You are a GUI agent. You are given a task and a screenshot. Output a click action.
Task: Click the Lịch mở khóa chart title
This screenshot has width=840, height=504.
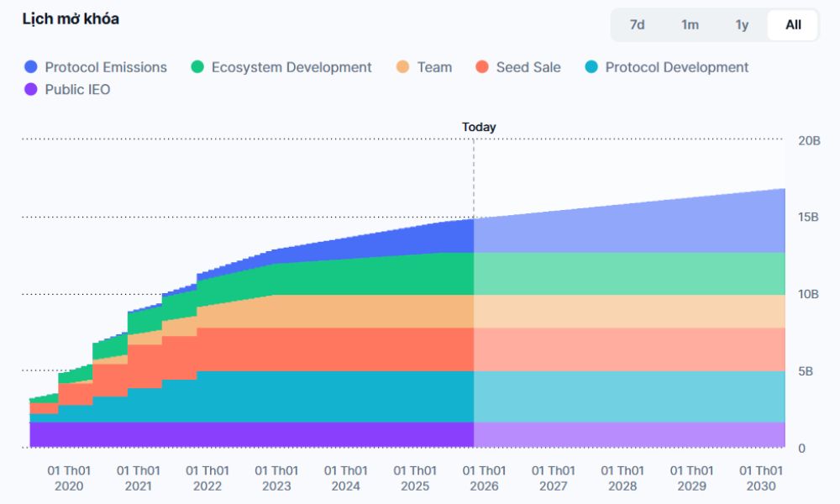click(x=71, y=18)
